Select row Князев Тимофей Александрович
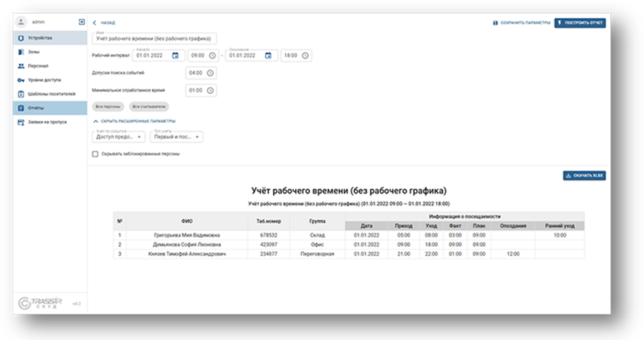 349,254
